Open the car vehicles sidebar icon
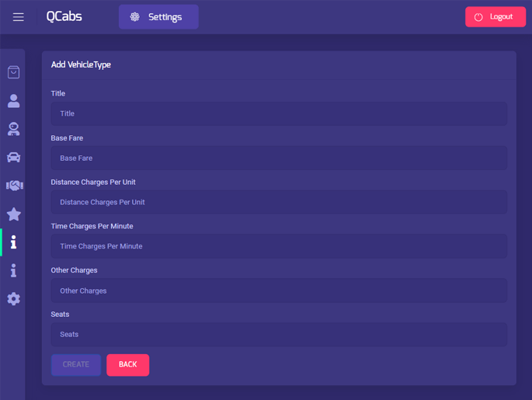The width and height of the screenshot is (532, 400). [x=13, y=157]
